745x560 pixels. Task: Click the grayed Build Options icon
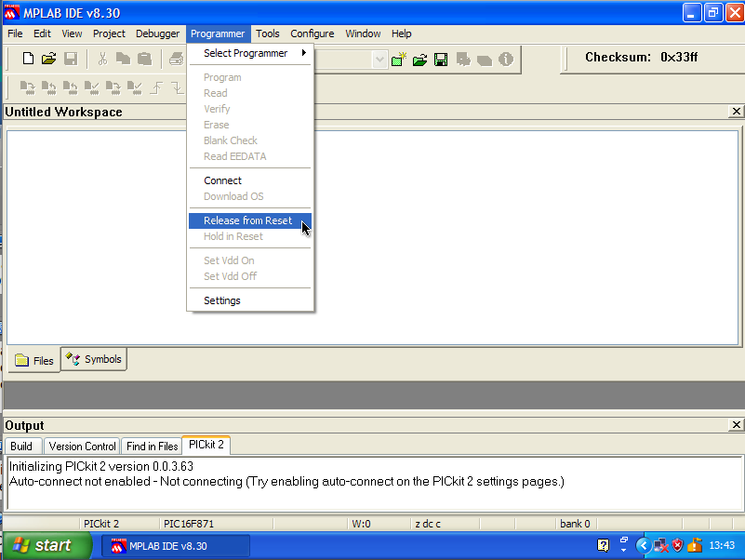point(463,60)
